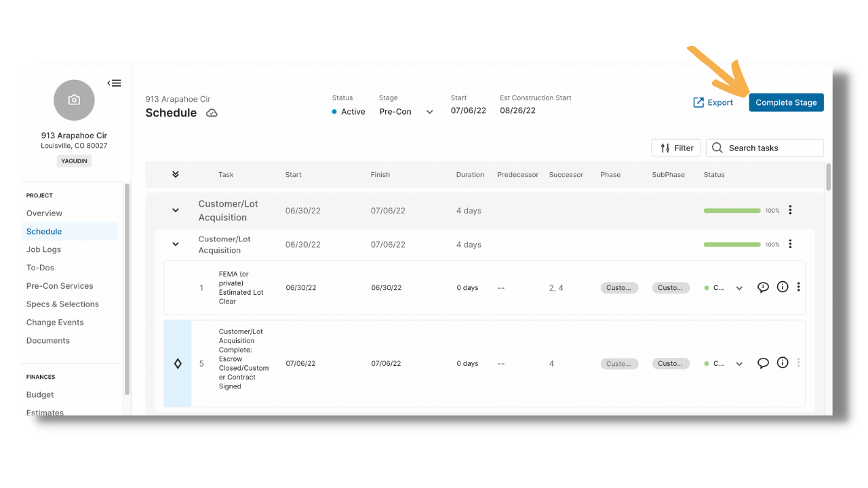Click progress bar of top Customer/Lot Acquisition group

[732, 211]
